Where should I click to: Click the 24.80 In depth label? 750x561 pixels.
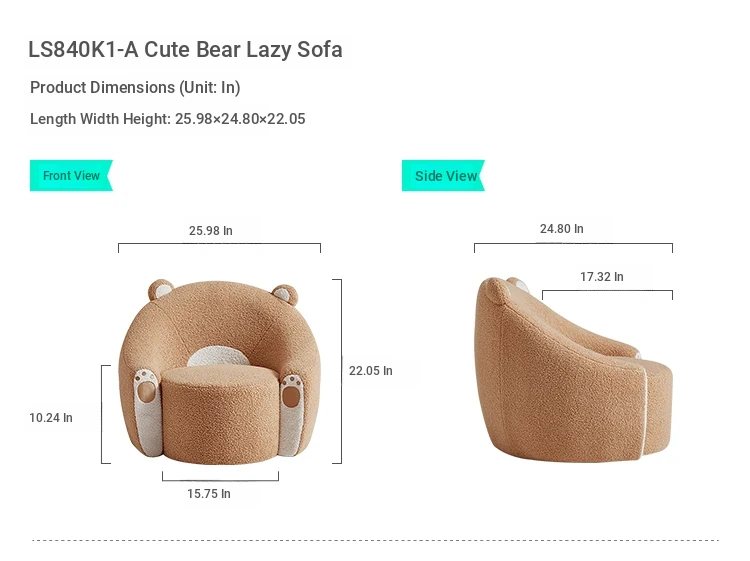tap(562, 229)
